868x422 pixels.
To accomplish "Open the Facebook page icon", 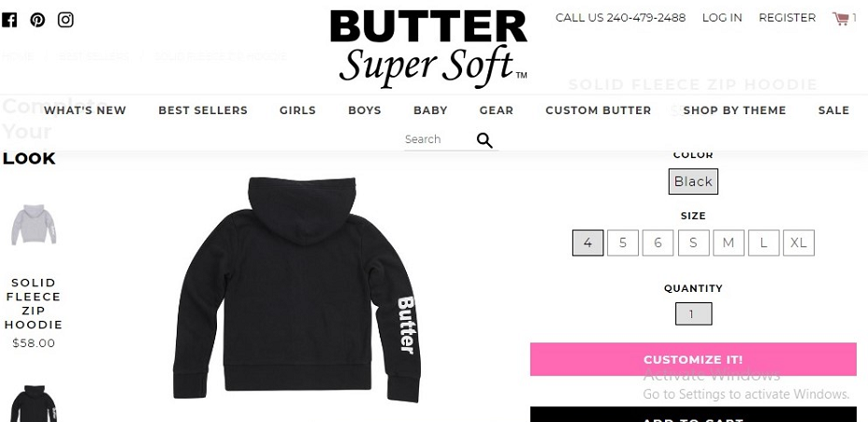I will 9,20.
